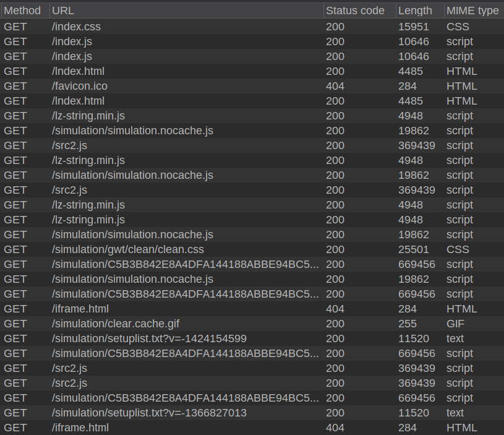Click the GIF MIME type cell
The image size is (504, 435).
[456, 324]
